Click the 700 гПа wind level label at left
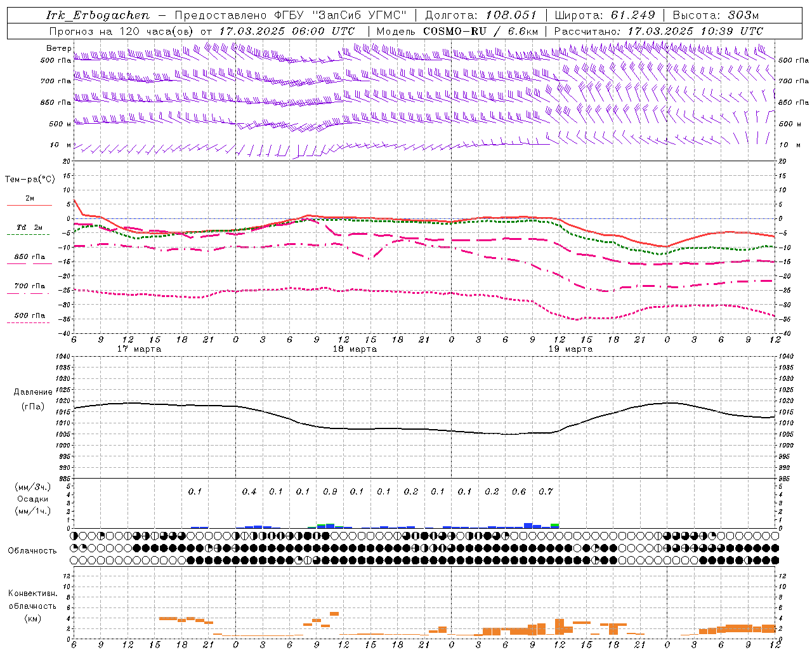812x650 pixels. (56, 81)
